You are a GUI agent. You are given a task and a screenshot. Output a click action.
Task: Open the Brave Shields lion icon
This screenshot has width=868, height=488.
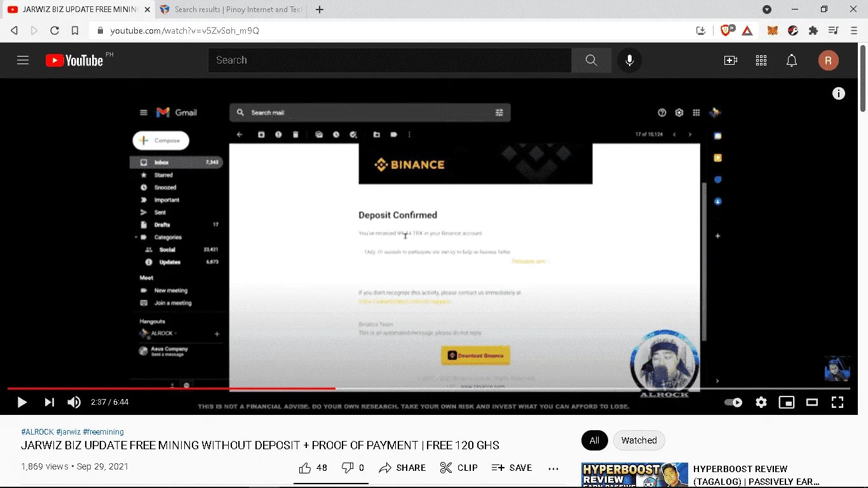pos(727,30)
